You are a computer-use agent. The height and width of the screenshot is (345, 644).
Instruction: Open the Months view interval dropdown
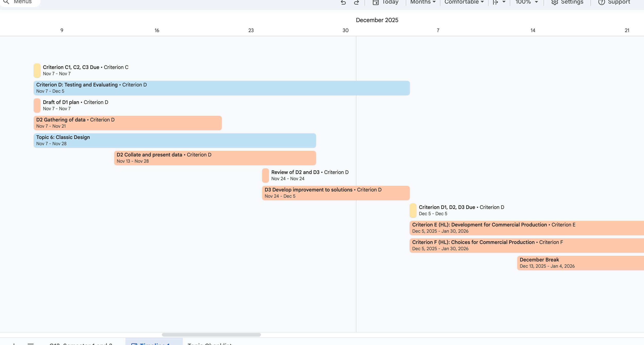423,2
